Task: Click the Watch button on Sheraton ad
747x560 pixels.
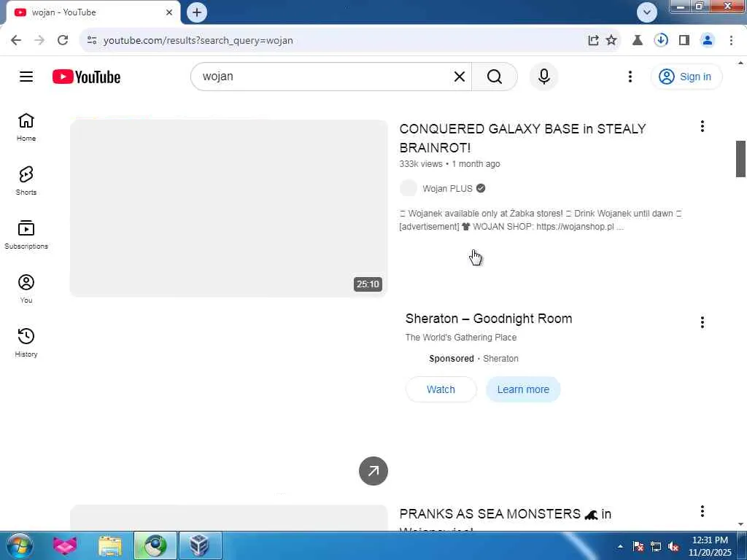Action: point(441,389)
